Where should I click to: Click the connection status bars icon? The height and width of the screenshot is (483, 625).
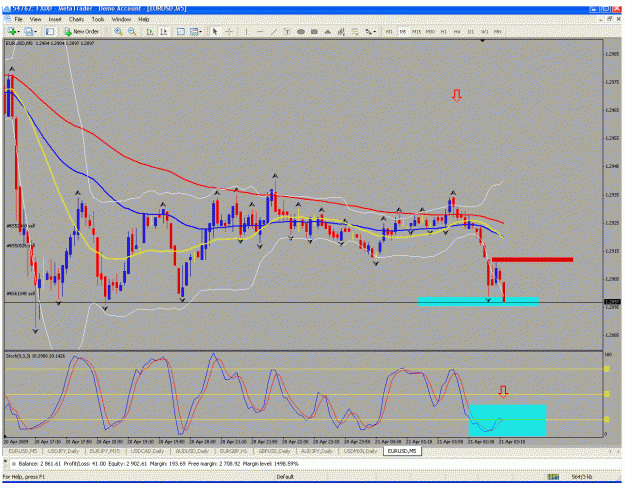553,477
